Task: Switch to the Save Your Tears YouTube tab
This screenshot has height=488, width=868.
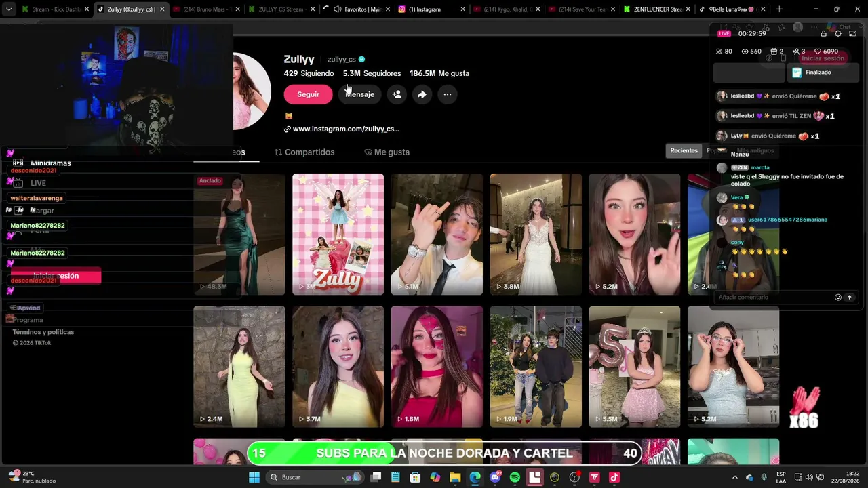Action: click(x=582, y=9)
